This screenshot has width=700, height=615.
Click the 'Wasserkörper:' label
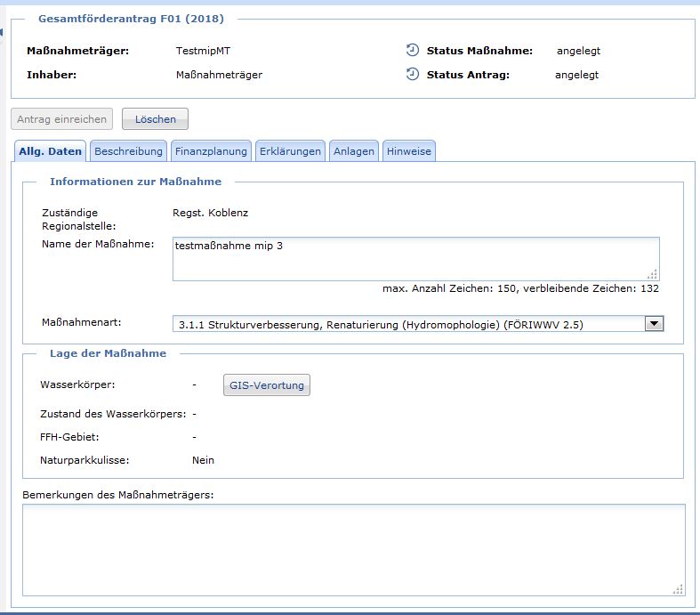[x=77, y=384]
